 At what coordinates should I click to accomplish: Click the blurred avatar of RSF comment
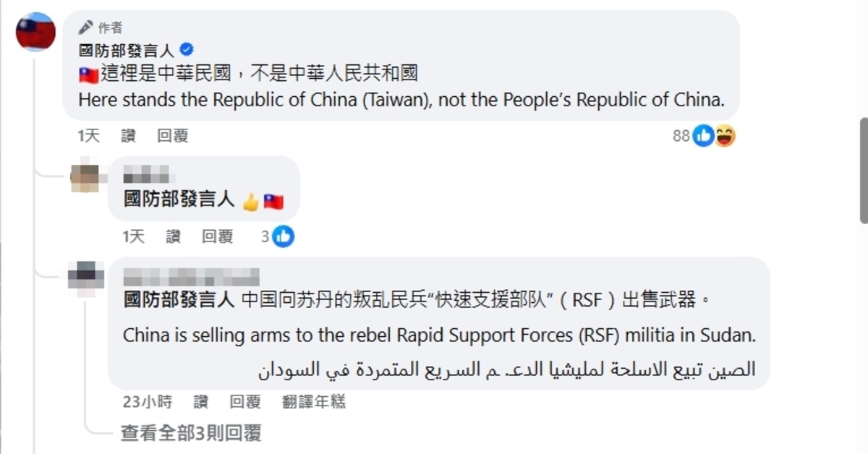(85, 277)
